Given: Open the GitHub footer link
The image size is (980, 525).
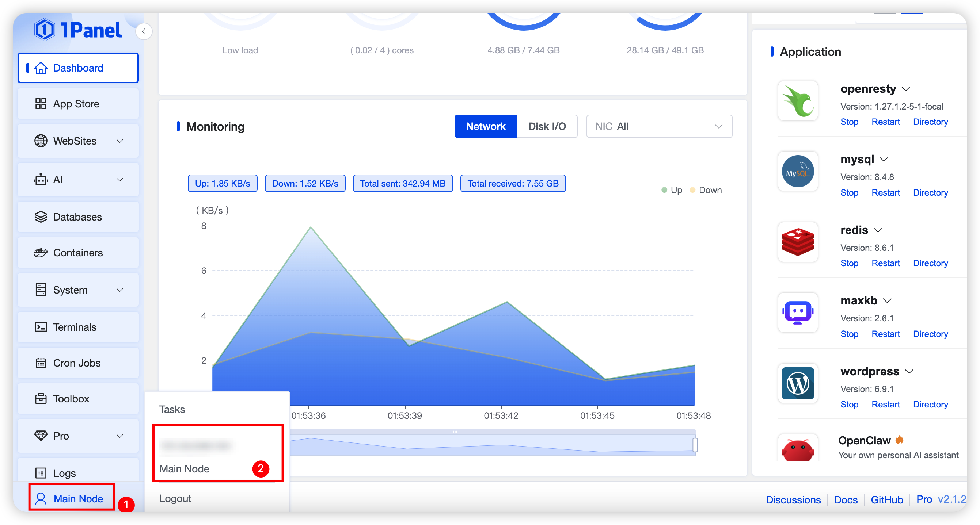Looking at the screenshot, I should (886, 499).
